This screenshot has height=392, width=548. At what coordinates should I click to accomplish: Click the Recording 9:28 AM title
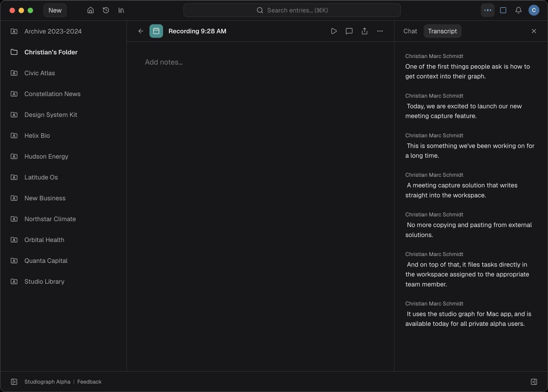point(197,31)
